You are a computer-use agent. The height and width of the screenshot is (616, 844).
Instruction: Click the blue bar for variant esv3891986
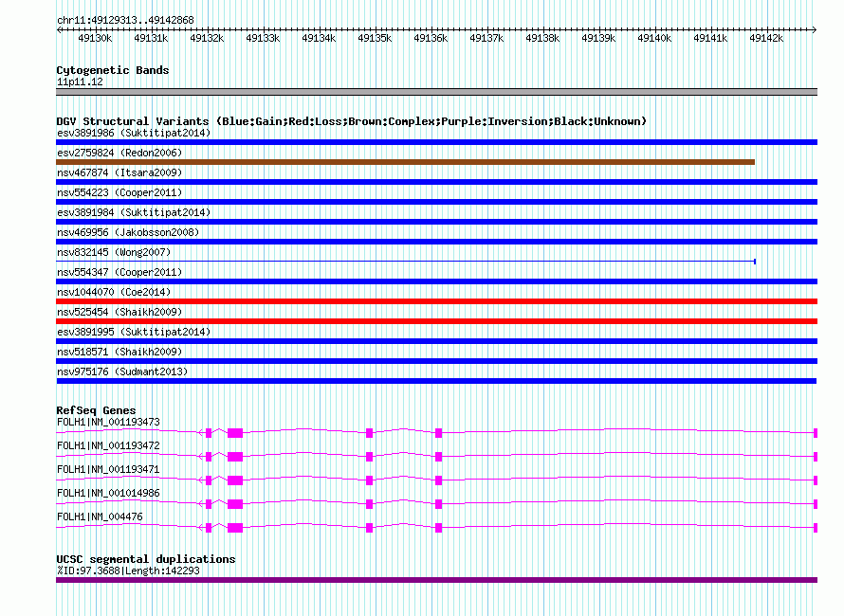(436, 142)
